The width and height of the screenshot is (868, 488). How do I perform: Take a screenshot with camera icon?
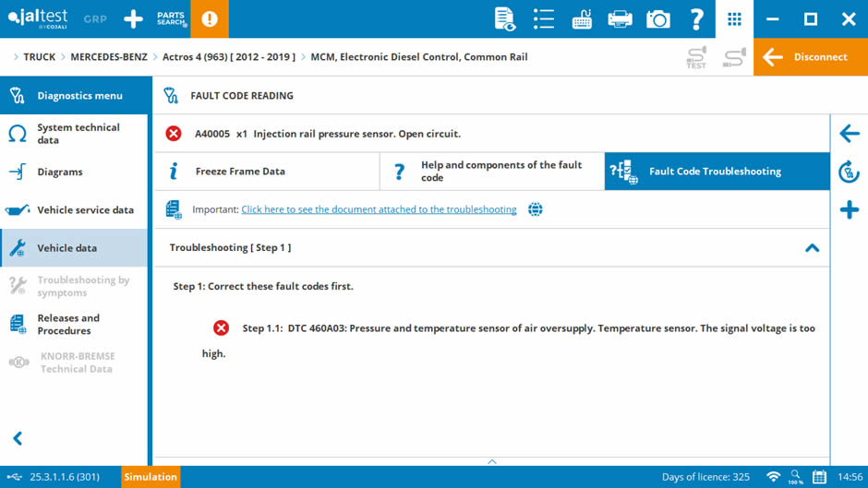coord(658,18)
